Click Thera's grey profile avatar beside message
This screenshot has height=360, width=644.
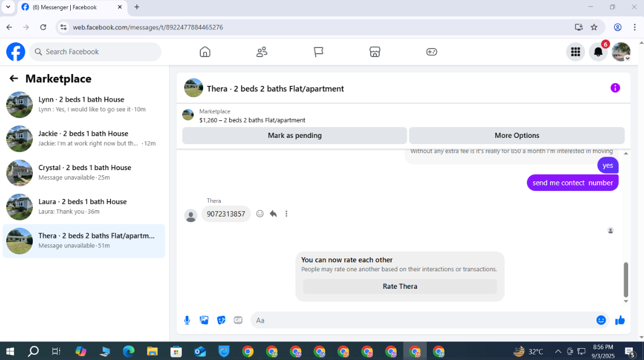191,215
